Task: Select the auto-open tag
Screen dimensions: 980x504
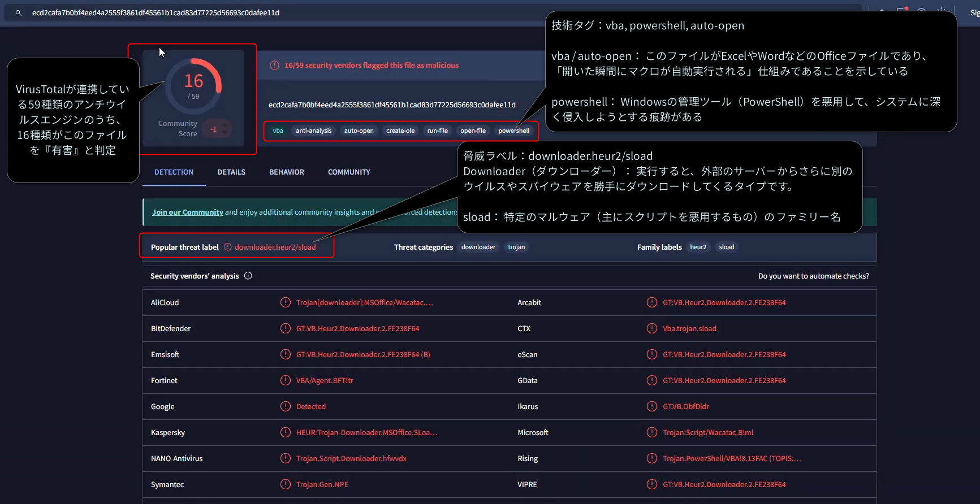Action: 359,131
